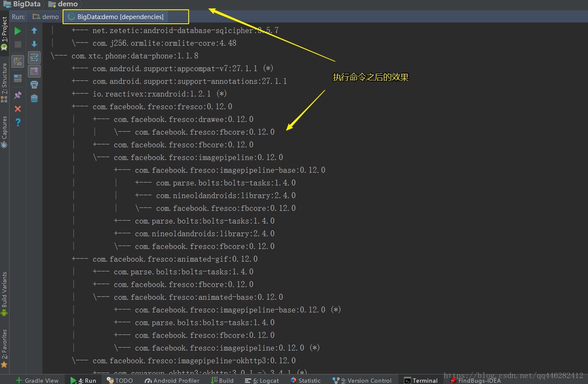Click the gray stop process button

[x=18, y=44]
